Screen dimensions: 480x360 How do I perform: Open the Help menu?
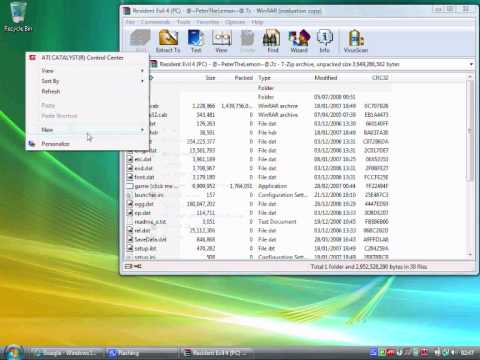coord(257,22)
